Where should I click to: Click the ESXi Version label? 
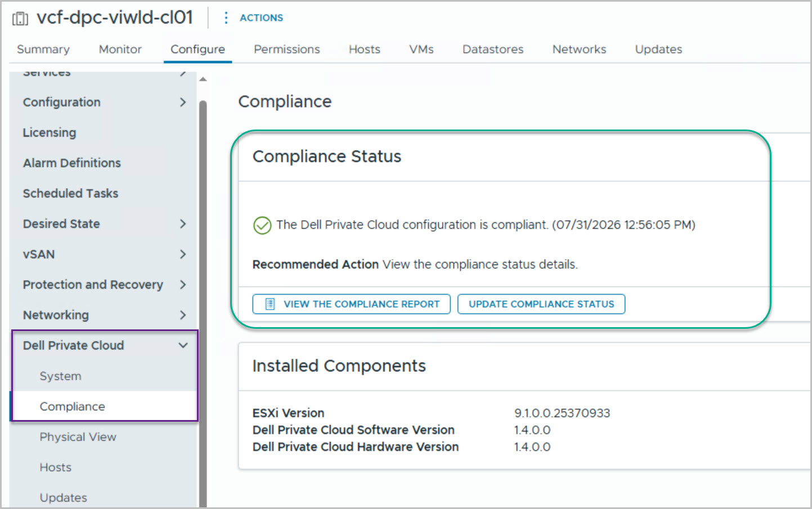point(289,413)
